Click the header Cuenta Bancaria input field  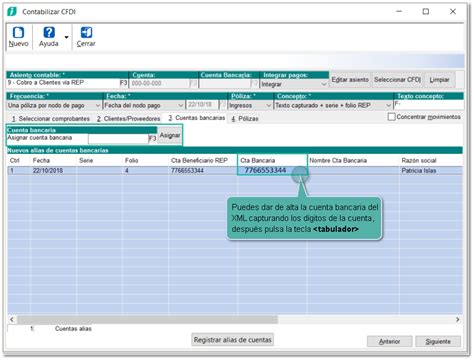tap(225, 83)
